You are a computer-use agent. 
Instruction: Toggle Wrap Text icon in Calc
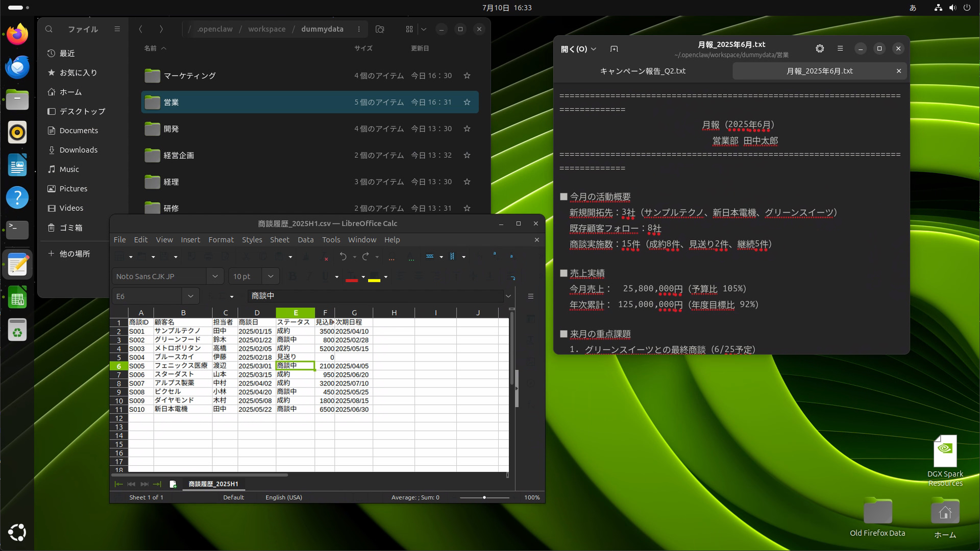(512, 276)
